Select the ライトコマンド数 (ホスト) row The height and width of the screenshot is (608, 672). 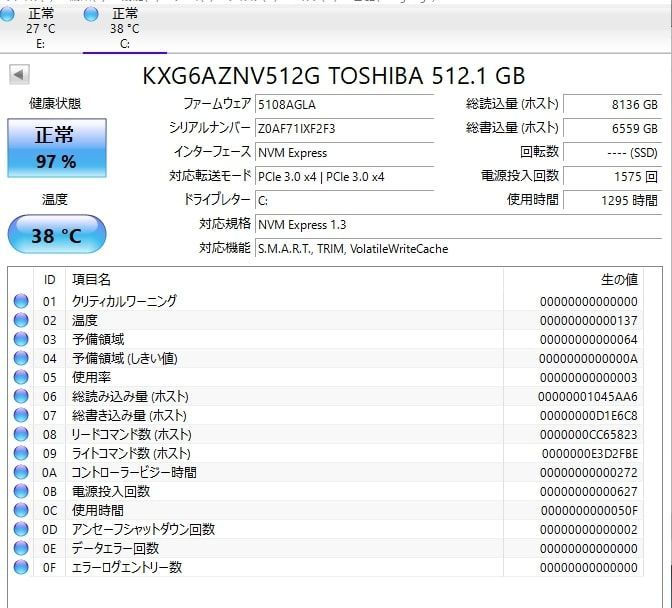click(x=326, y=453)
